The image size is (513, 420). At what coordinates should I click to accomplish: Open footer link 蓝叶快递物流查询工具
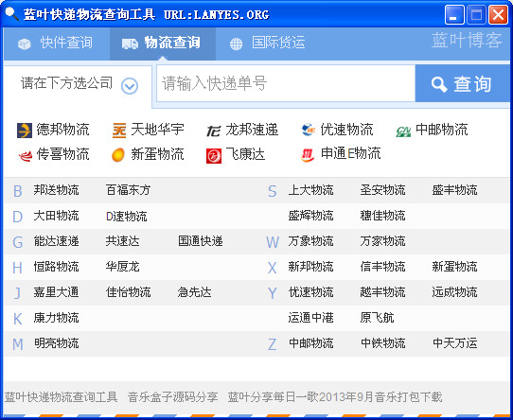[61, 397]
